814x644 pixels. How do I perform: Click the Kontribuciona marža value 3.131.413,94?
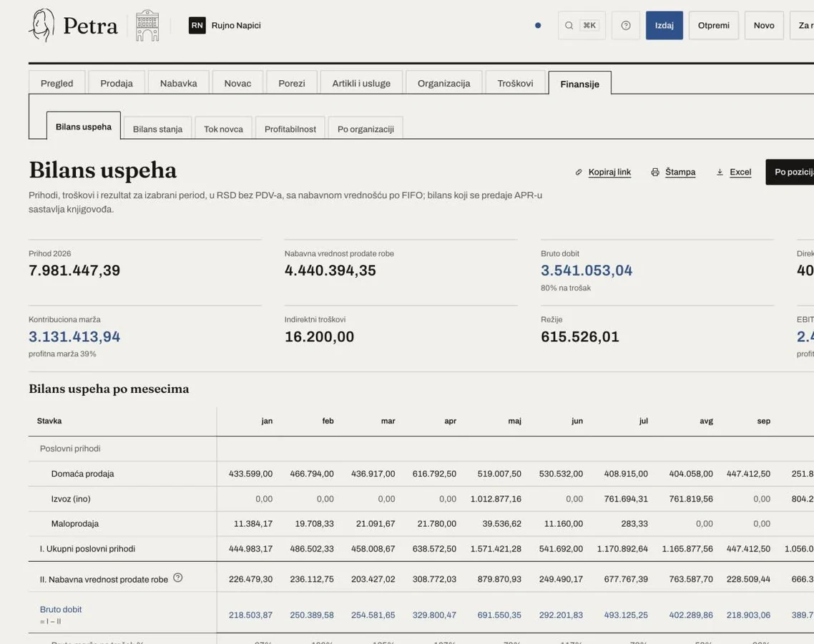point(74,336)
